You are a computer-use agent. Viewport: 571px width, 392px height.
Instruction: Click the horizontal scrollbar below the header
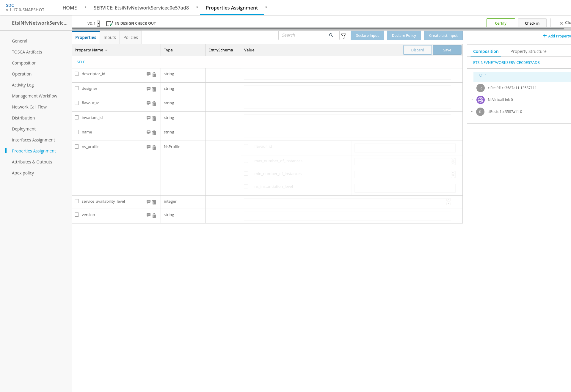click(x=318, y=29)
